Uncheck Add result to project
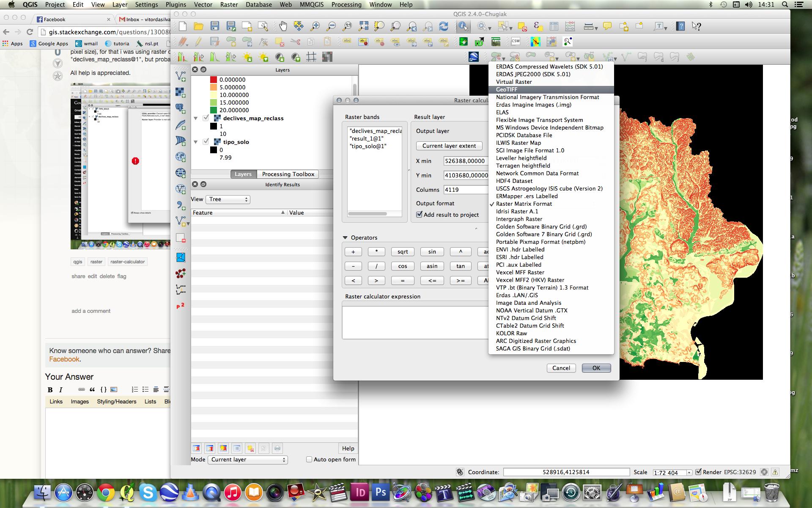Screen dimensions: 812x508 pos(419,215)
